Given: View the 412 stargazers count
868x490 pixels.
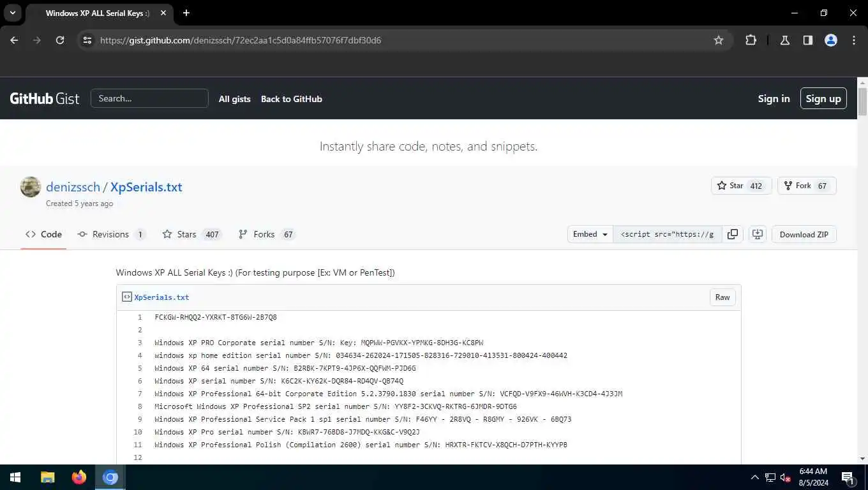Looking at the screenshot, I should pyautogui.click(x=756, y=186).
